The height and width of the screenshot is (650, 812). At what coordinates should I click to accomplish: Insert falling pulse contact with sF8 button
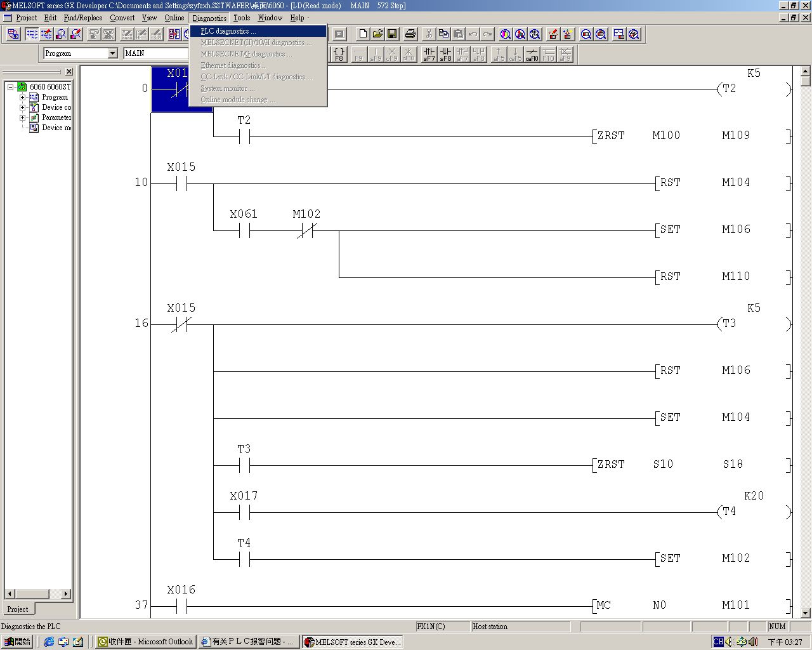pos(446,55)
